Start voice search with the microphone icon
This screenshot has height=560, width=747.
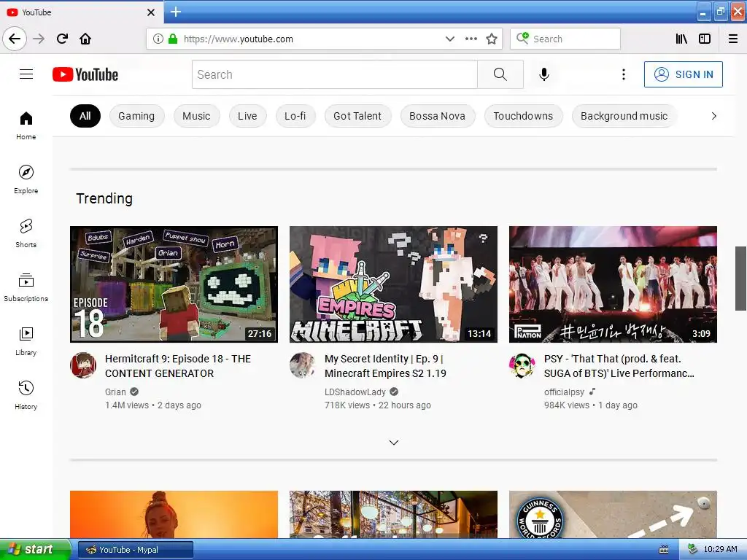[x=544, y=74]
